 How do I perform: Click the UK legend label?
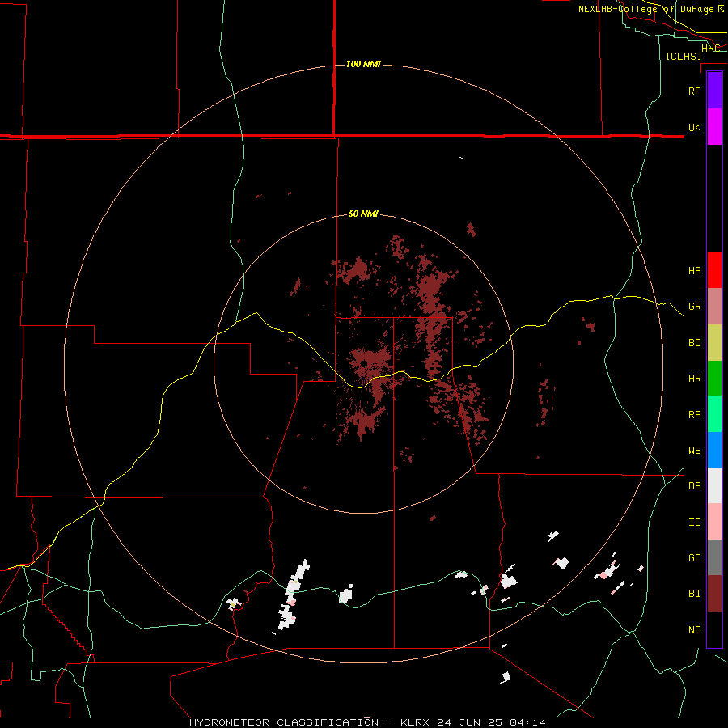point(694,127)
